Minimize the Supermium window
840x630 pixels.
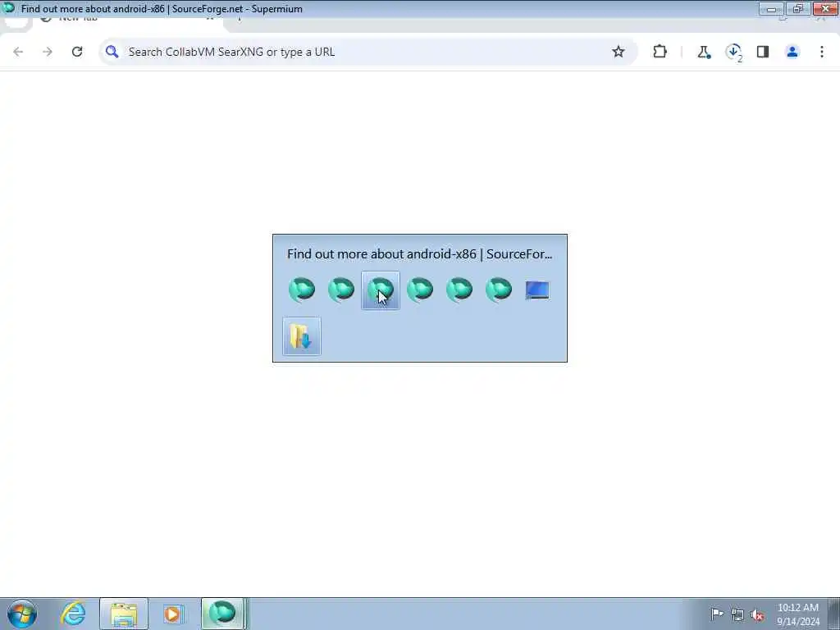pos(771,8)
